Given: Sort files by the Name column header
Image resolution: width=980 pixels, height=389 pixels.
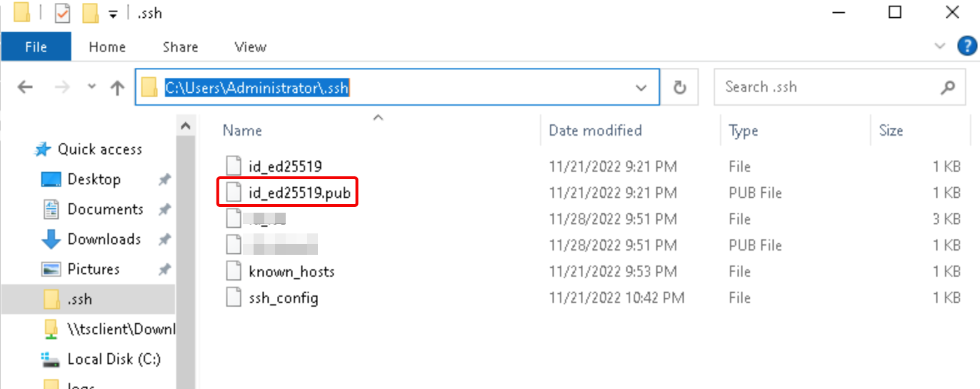Looking at the screenshot, I should click(242, 130).
